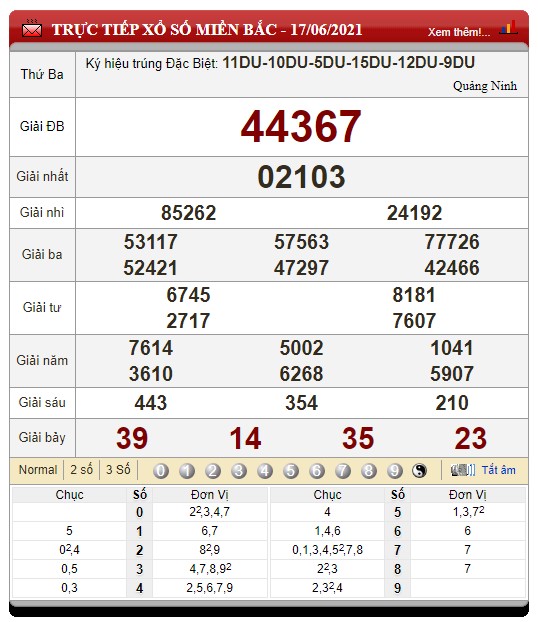Switch to Normal display mode
This screenshot has height=622, width=538.
[x=38, y=470]
